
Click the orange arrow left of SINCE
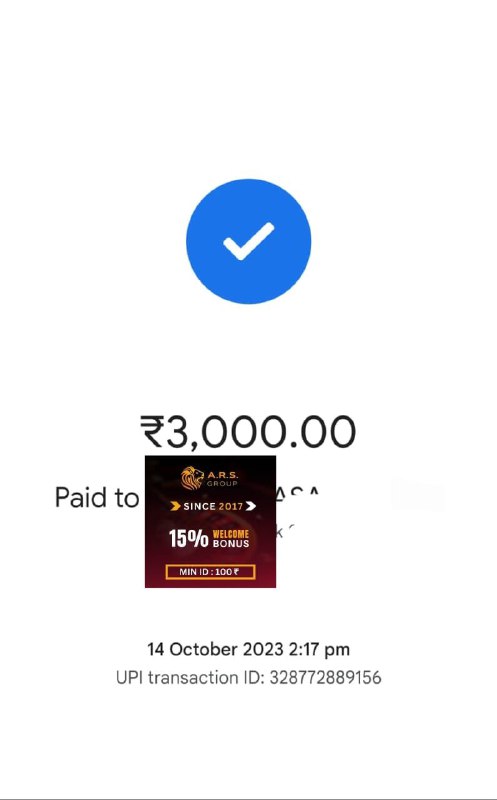[176, 506]
